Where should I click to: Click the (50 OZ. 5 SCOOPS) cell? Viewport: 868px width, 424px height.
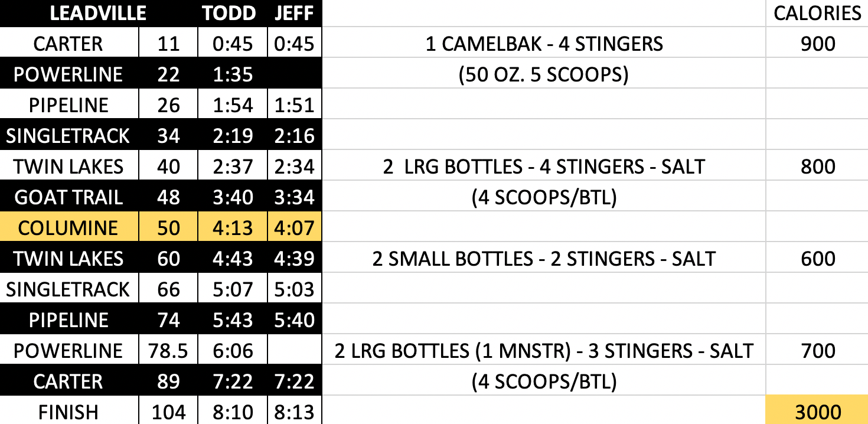click(x=544, y=75)
